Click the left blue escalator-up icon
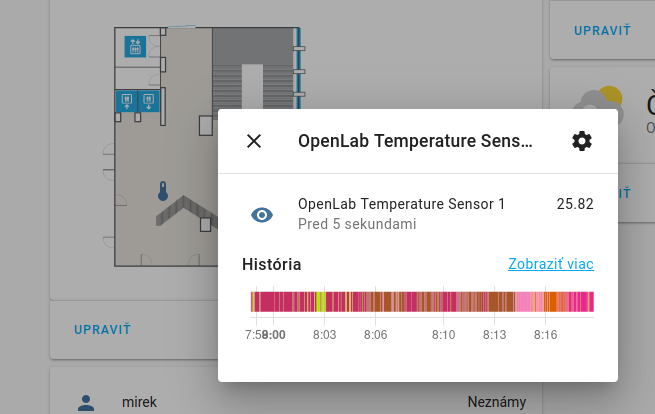The image size is (655, 414). 127,101
